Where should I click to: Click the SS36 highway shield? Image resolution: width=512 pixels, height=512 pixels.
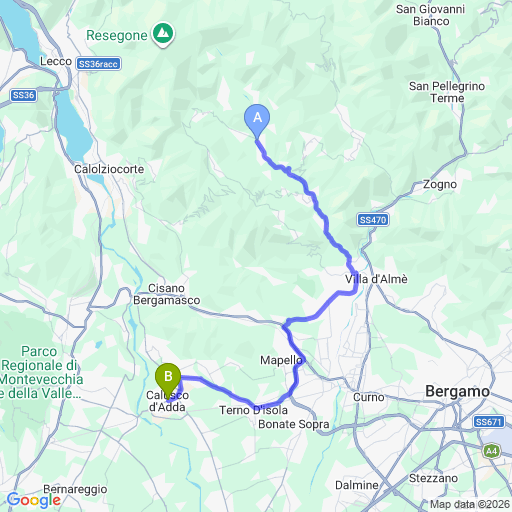coord(23,95)
